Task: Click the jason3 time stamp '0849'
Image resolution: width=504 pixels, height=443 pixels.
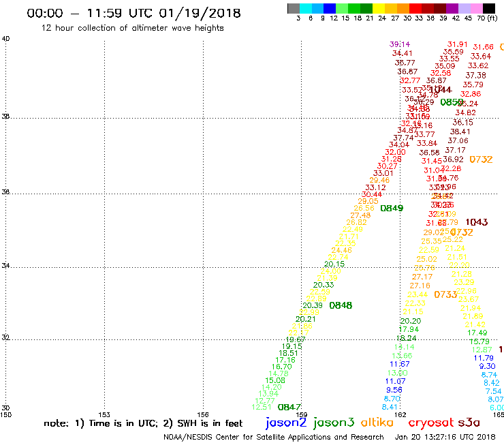Action: point(392,208)
